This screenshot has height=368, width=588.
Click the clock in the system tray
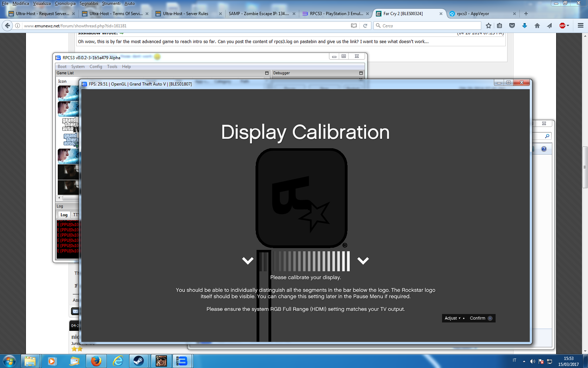[x=568, y=361]
